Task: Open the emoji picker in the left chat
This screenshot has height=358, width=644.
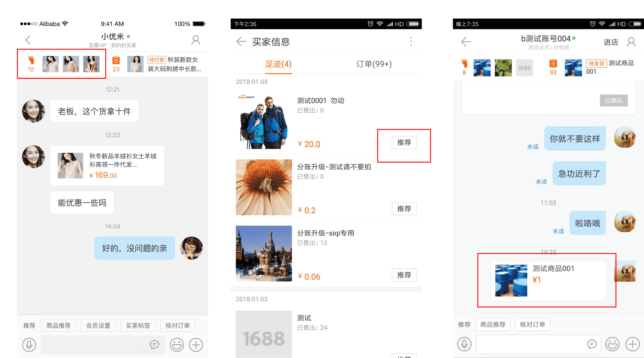Action: [177, 345]
